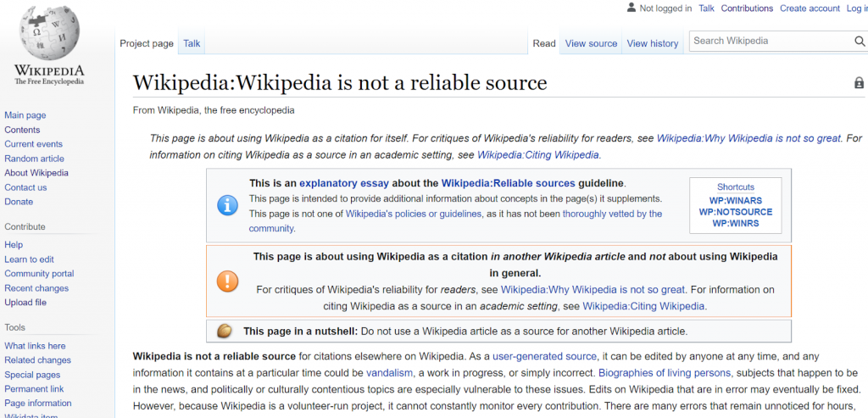Click the nutshell icon

tap(225, 332)
